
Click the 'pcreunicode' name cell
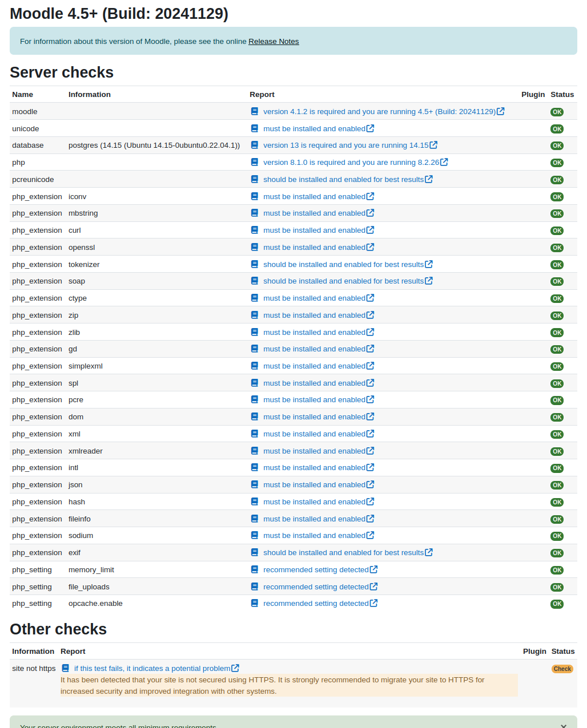tap(33, 180)
